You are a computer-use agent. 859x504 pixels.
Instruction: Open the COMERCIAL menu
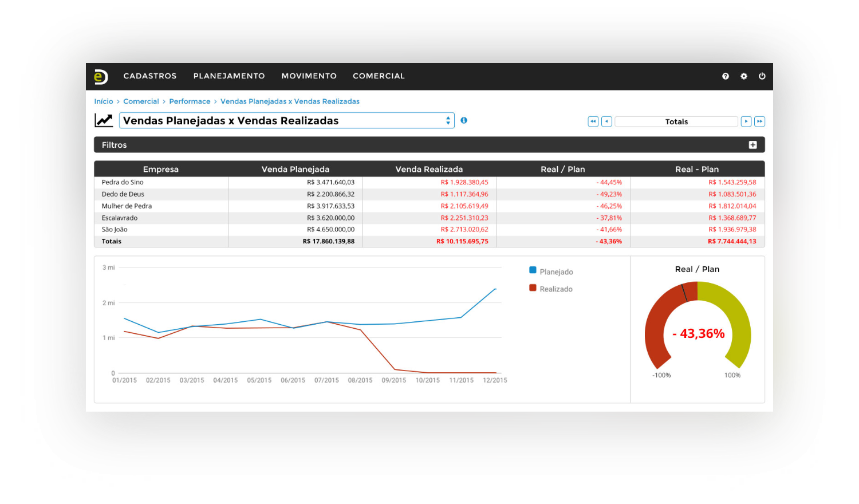[x=379, y=76]
